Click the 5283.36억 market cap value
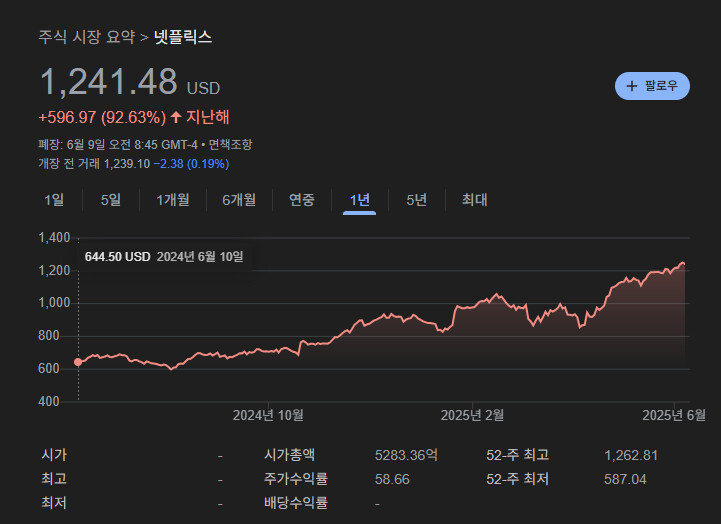Image resolution: width=721 pixels, height=524 pixels. 406,455
